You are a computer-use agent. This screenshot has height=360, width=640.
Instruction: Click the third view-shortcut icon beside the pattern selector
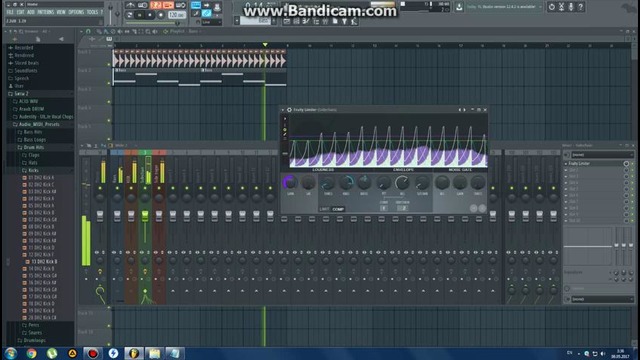coord(306,21)
